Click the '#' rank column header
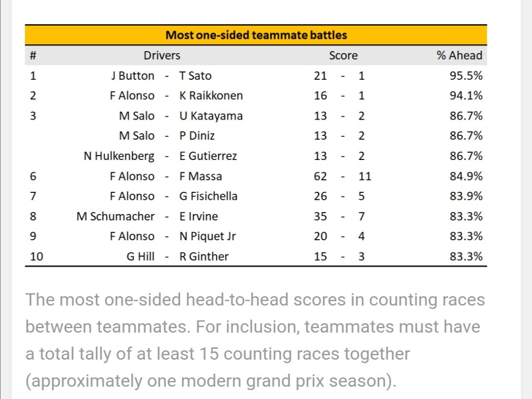532x399 pixels. tap(33, 55)
